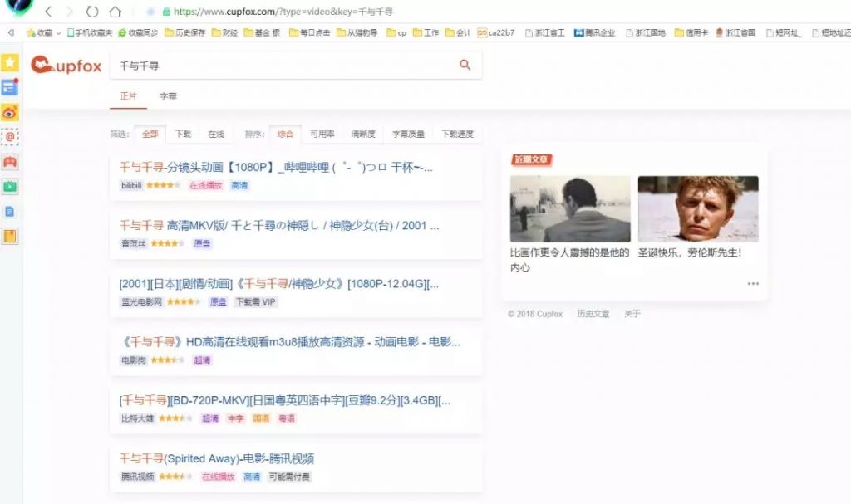Screen dimensions: 851x504
Task: Open the orange notebook sidebar icon
Action: pos(10,237)
